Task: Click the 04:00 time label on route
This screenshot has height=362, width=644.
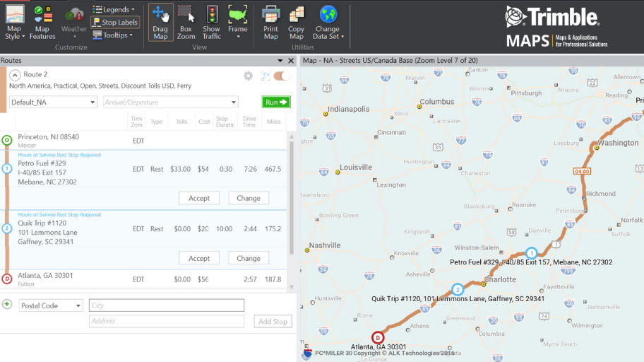Action: [x=582, y=171]
